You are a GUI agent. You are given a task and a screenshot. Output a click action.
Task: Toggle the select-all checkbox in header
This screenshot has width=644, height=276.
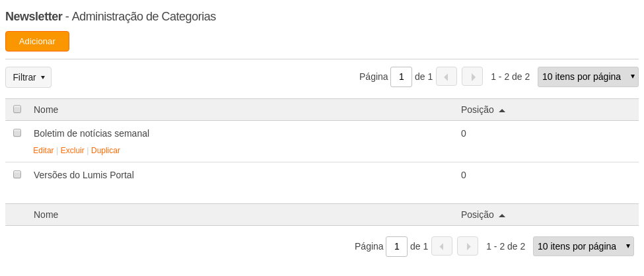(x=17, y=109)
